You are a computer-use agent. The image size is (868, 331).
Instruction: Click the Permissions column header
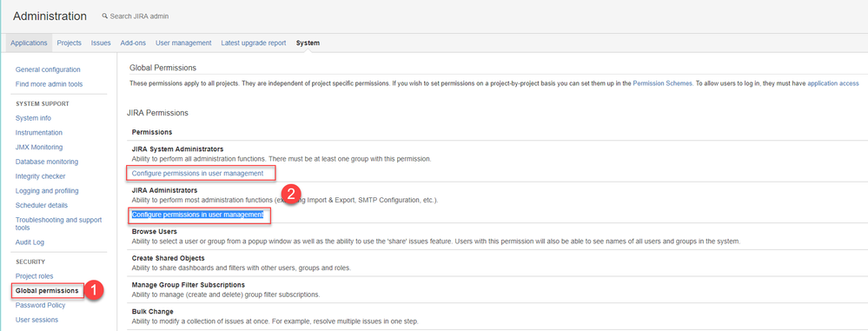click(x=152, y=132)
